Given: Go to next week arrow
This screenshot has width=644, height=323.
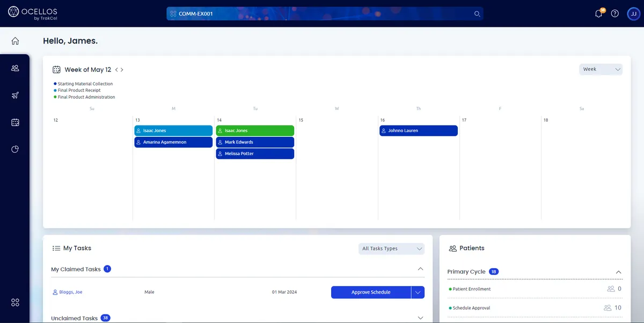Looking at the screenshot, I should click(x=122, y=70).
